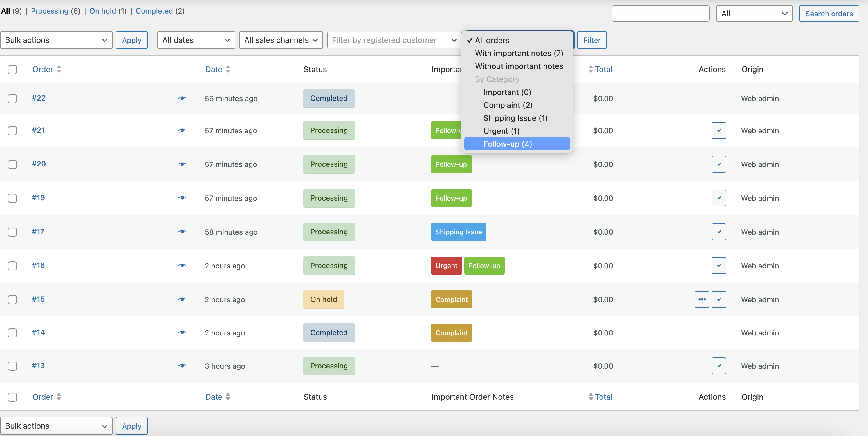Focus the order search text field
868x436 pixels.
tap(660, 14)
